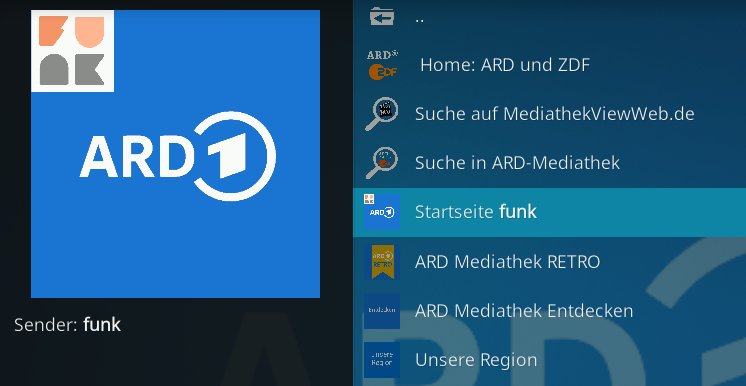
Task: Click the Unsere Region tile icon
Action: (382, 360)
